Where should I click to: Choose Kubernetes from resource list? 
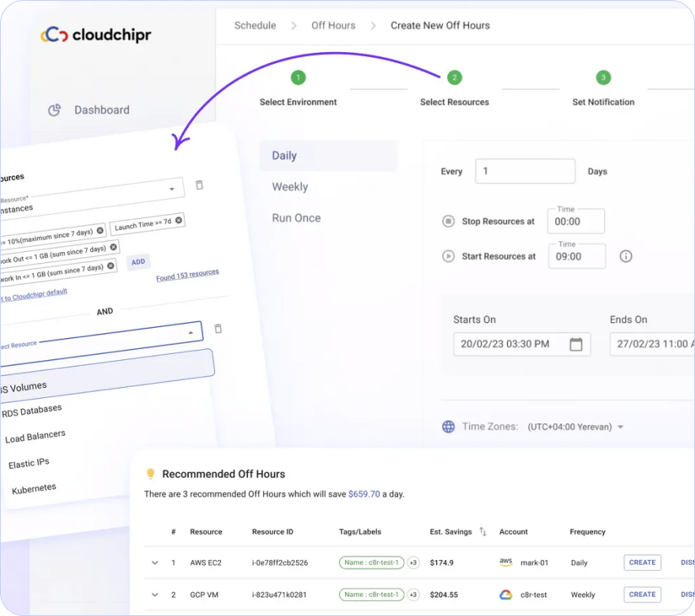pyautogui.click(x=34, y=489)
